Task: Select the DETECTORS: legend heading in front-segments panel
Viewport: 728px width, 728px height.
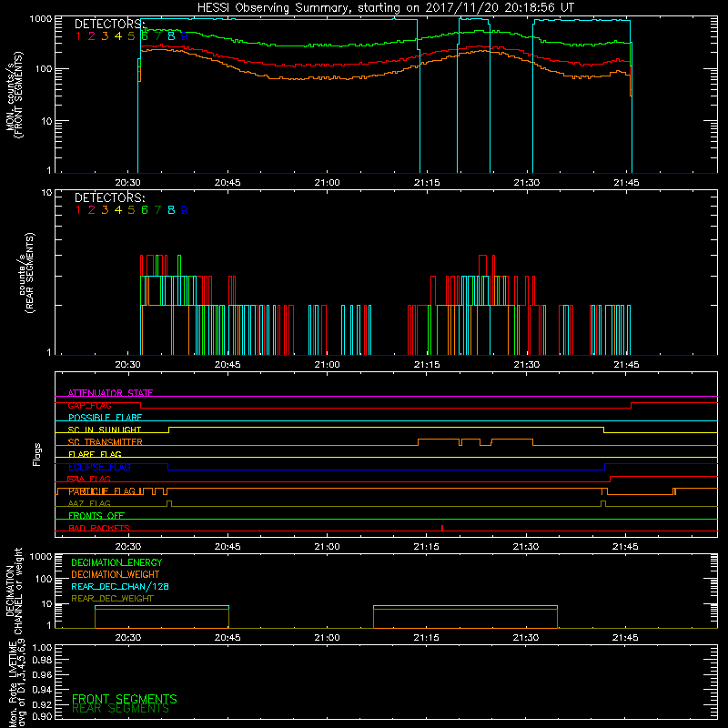Action: 110,24
